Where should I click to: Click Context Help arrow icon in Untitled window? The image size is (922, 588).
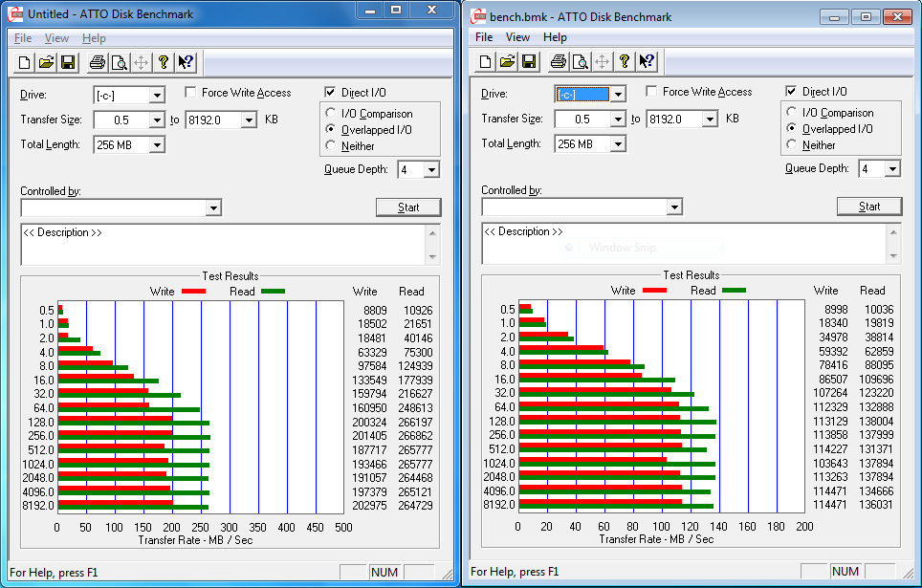point(186,62)
